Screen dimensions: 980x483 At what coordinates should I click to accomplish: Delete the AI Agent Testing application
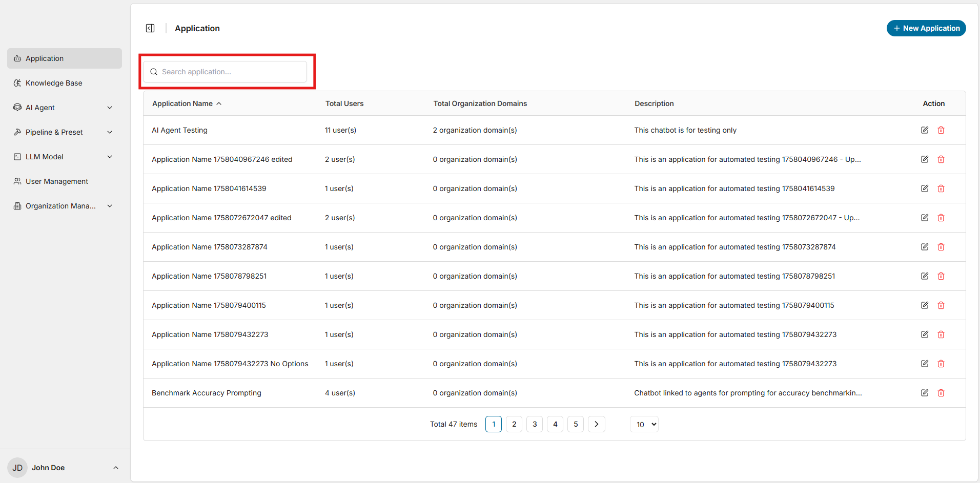941,130
